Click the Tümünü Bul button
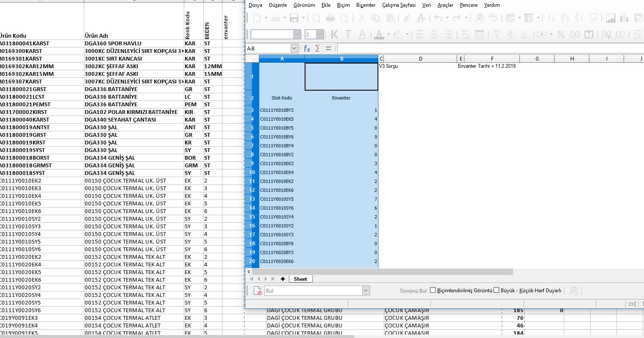Viewport: 644px width, 338px height. (x=413, y=291)
